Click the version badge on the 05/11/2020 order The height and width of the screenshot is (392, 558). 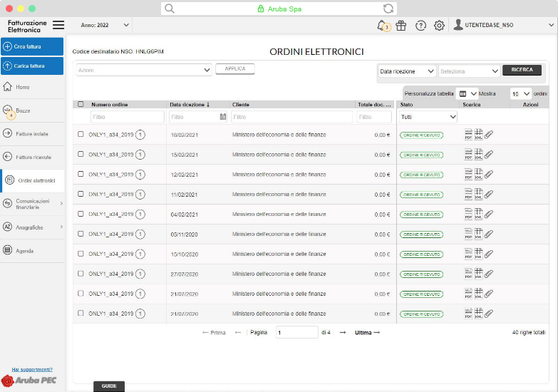pyautogui.click(x=140, y=234)
